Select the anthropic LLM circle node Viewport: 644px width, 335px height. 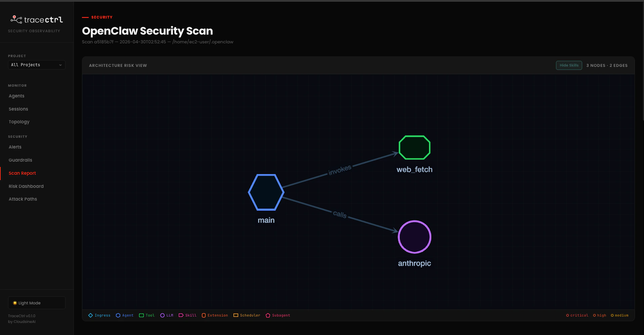coord(415,237)
